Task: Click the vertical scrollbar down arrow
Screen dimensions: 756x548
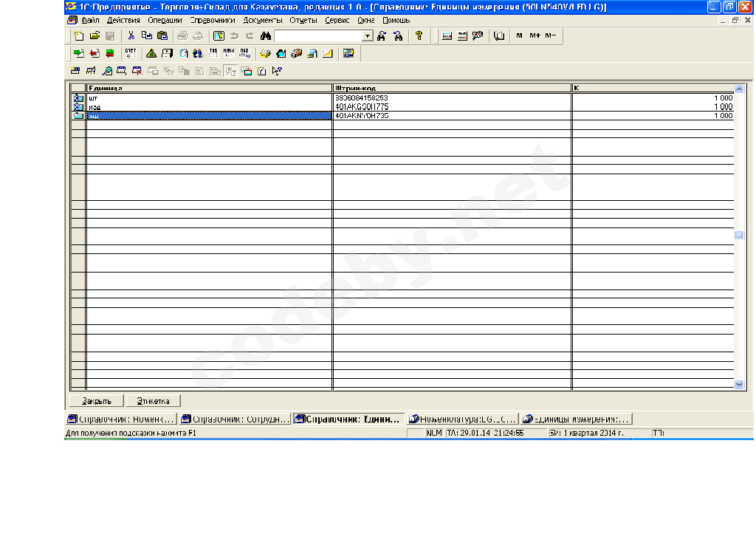Action: click(739, 384)
